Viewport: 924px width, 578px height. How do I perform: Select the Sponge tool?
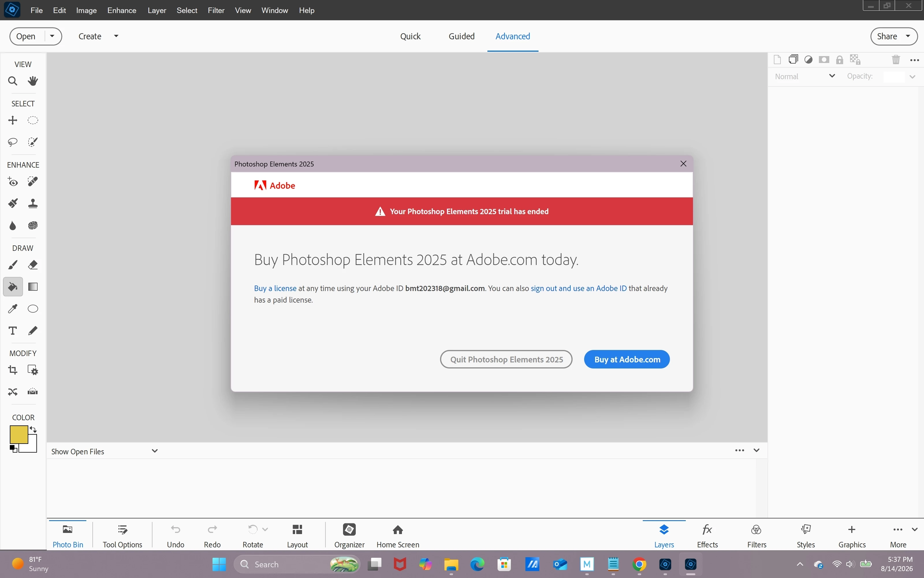[33, 225]
